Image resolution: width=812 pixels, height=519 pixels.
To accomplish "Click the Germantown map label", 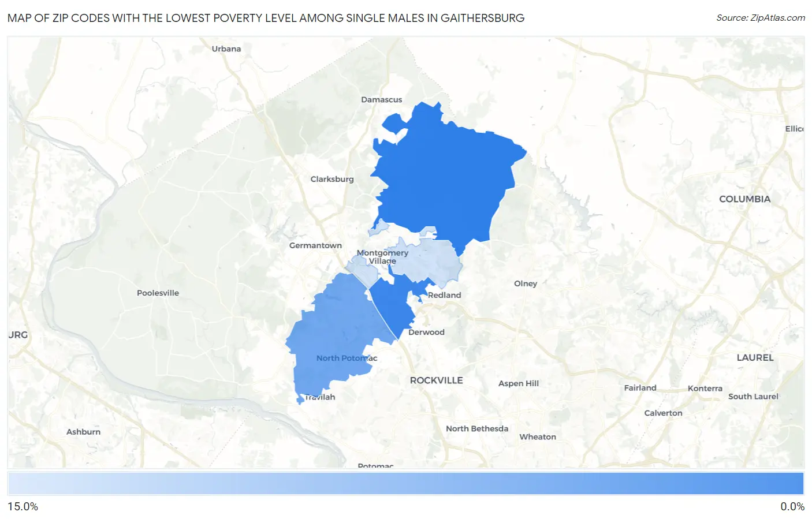I will 315,245.
